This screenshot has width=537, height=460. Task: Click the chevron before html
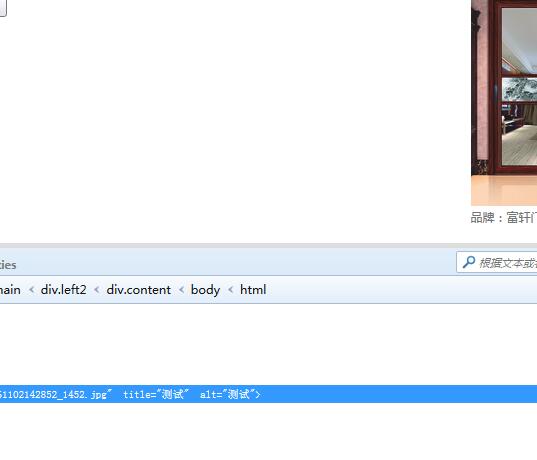click(x=230, y=290)
